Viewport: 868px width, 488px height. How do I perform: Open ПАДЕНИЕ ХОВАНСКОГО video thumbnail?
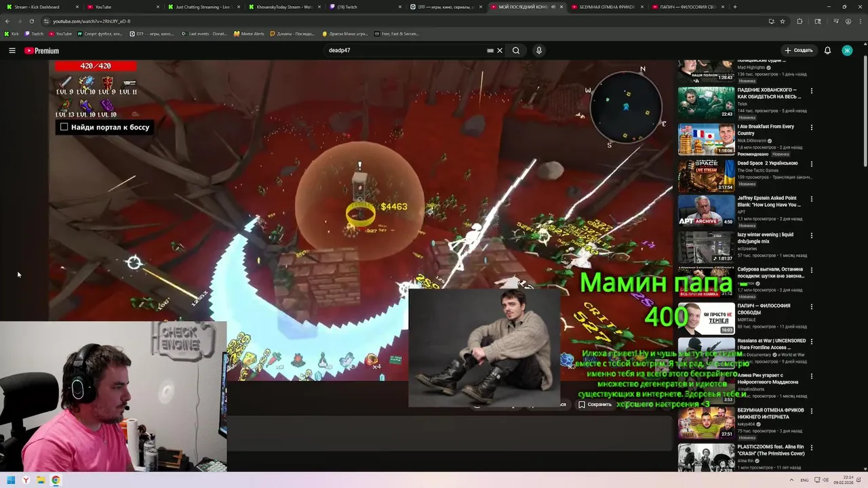click(706, 102)
